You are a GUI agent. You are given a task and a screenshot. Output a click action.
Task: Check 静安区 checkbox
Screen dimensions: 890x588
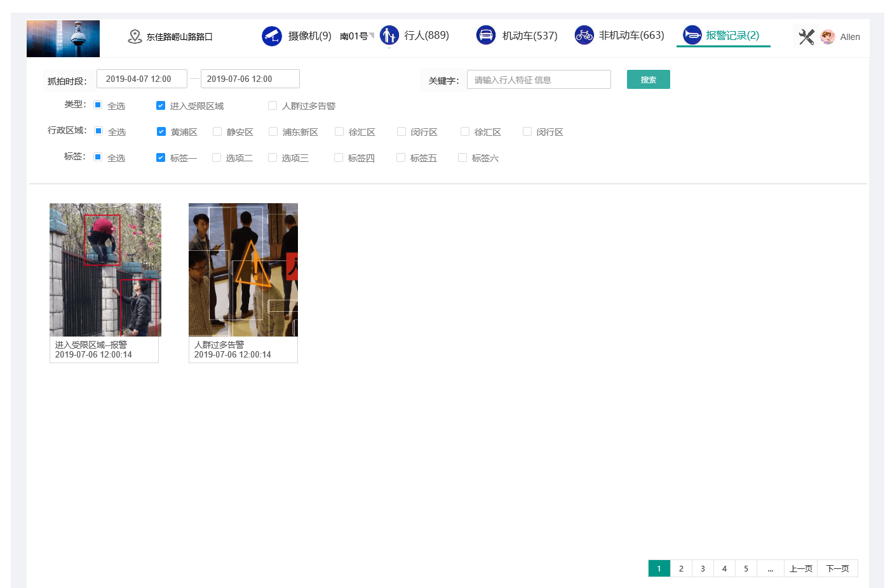click(217, 131)
